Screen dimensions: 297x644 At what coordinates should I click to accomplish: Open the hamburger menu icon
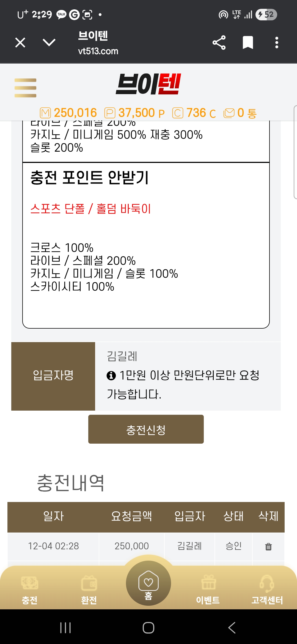(x=25, y=88)
